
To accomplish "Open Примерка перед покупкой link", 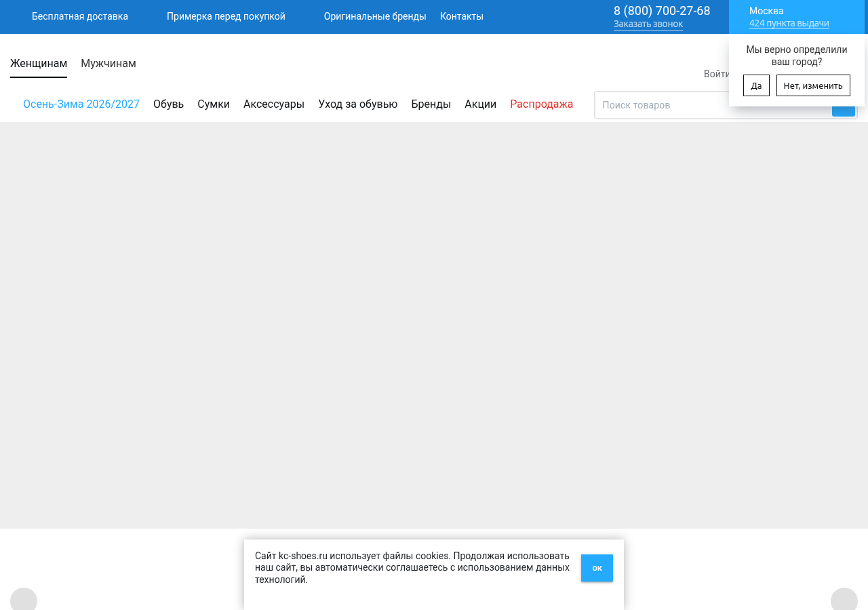I will (226, 16).
